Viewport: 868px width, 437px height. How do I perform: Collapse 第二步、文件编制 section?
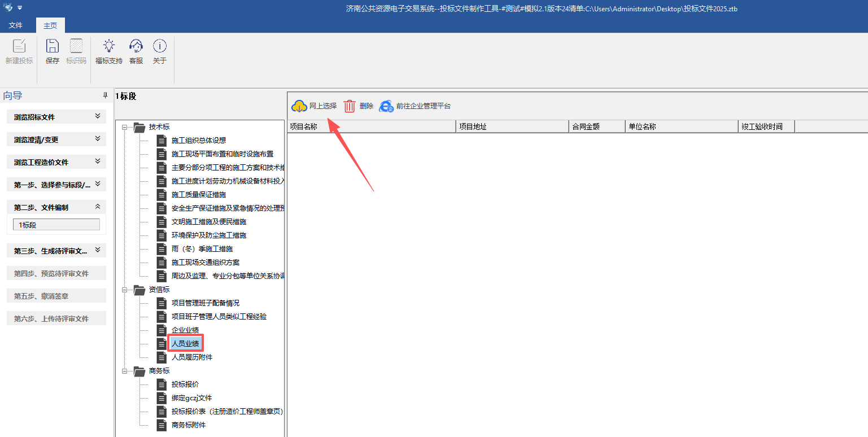pos(98,207)
